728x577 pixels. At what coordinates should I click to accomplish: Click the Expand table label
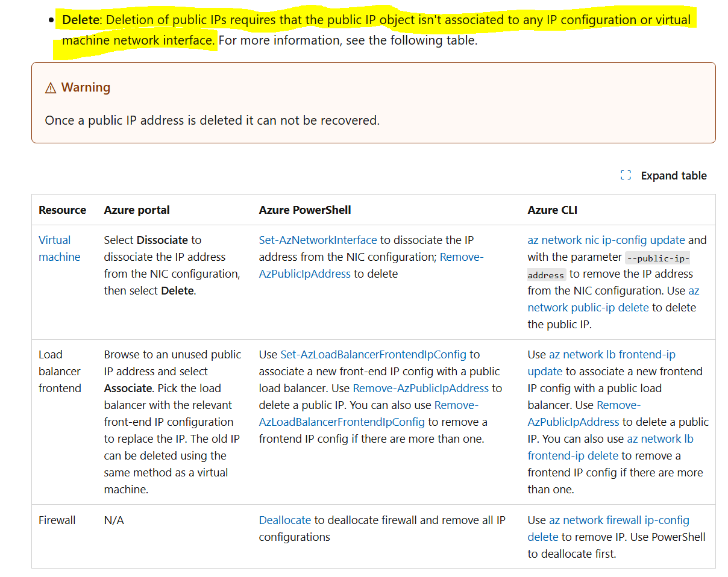click(674, 175)
